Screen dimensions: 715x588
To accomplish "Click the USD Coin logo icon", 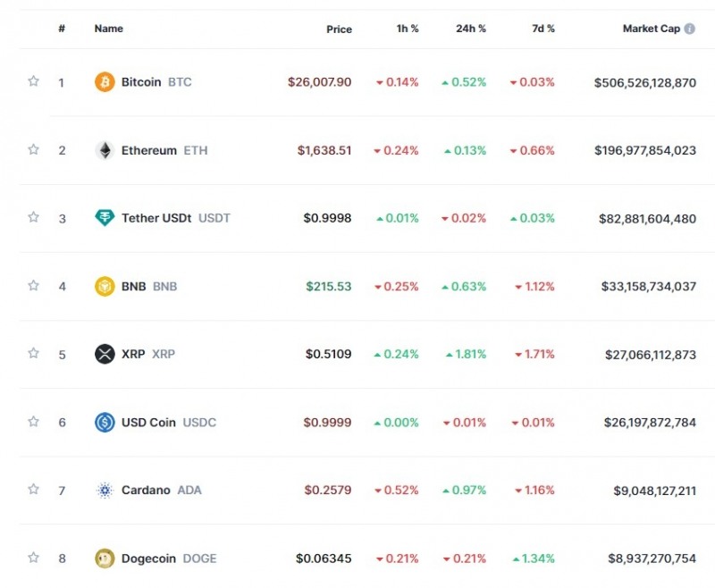I will point(105,423).
